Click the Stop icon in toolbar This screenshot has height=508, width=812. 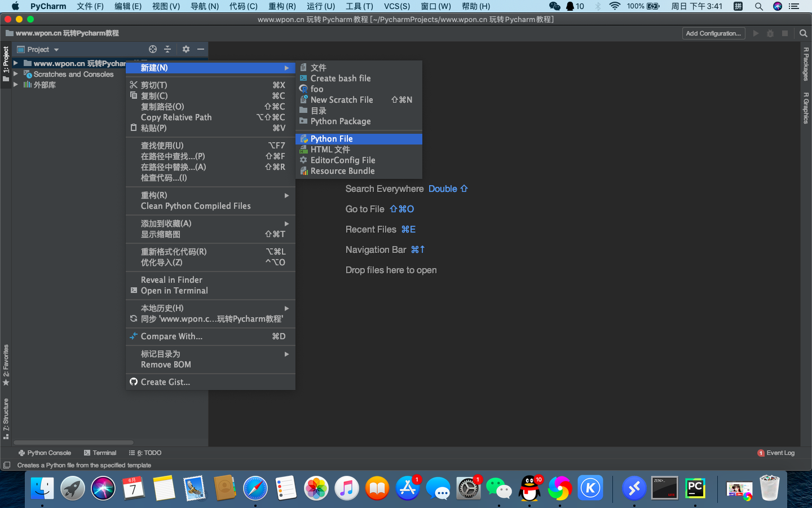[x=785, y=33]
